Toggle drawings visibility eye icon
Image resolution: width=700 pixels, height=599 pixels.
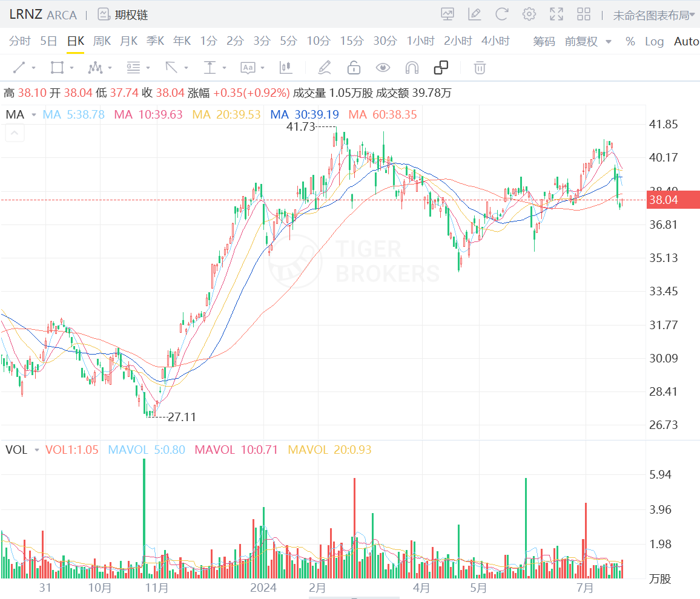[383, 68]
